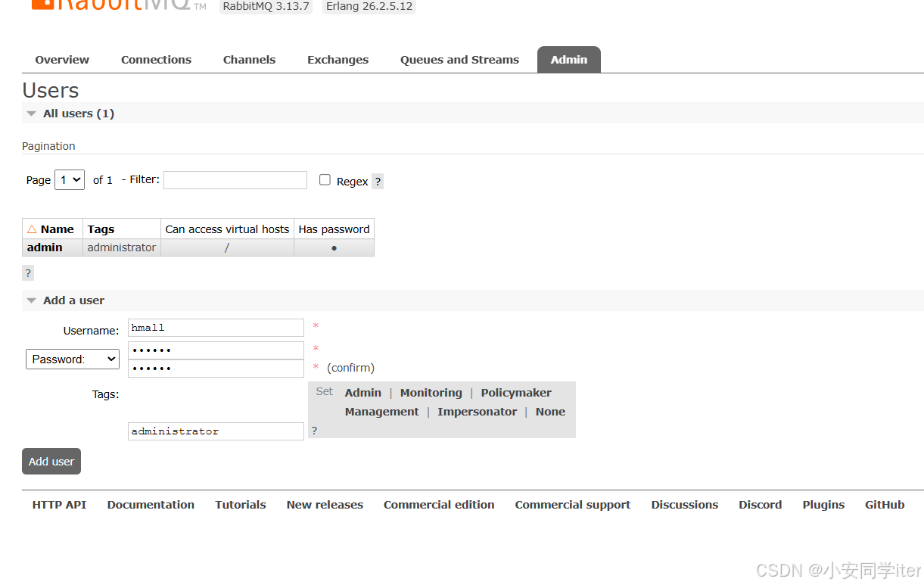Sort users by Name column
The image size is (924, 585).
52,229
